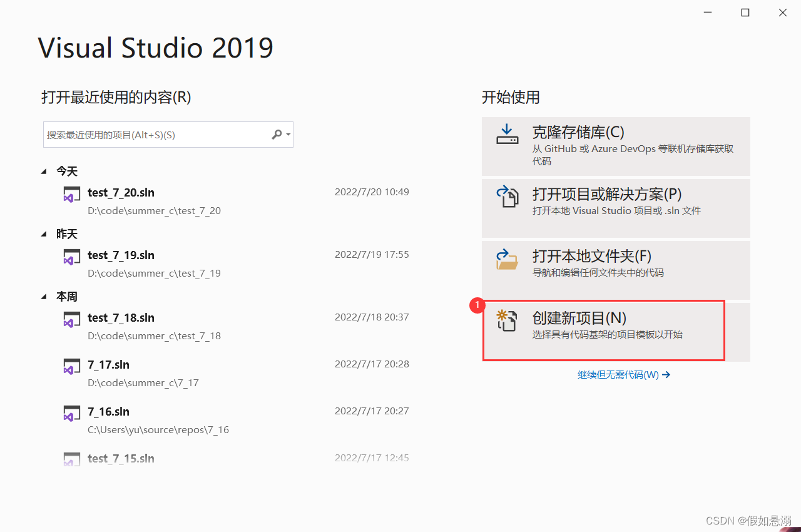The height and width of the screenshot is (532, 801).
Task: Click the create new project icon
Action: (506, 320)
